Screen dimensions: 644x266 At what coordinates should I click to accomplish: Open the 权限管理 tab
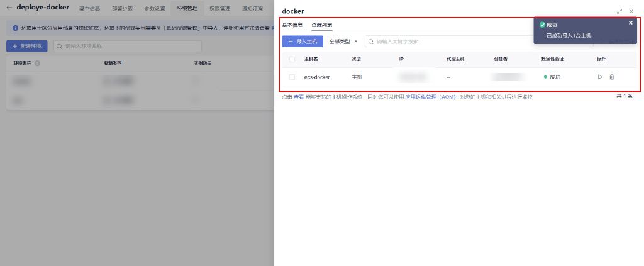click(219, 8)
